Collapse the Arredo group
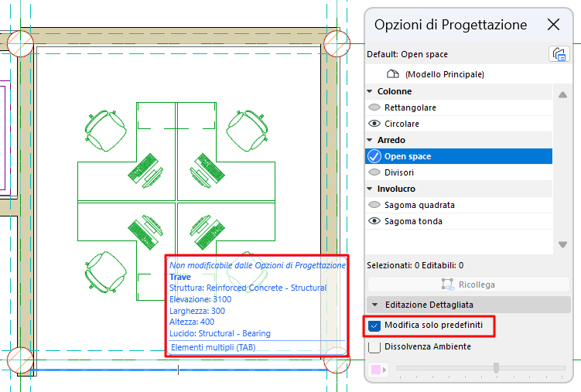 (370, 140)
